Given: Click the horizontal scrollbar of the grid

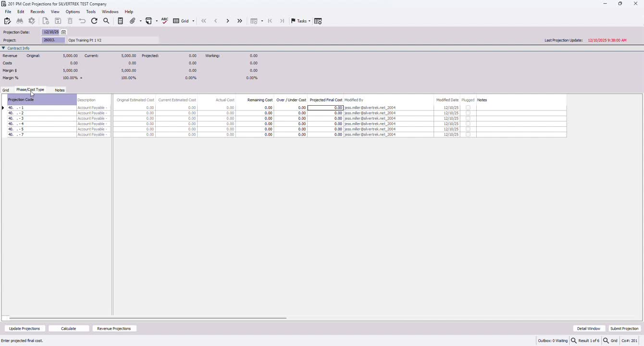Looking at the screenshot, I should tap(148, 318).
